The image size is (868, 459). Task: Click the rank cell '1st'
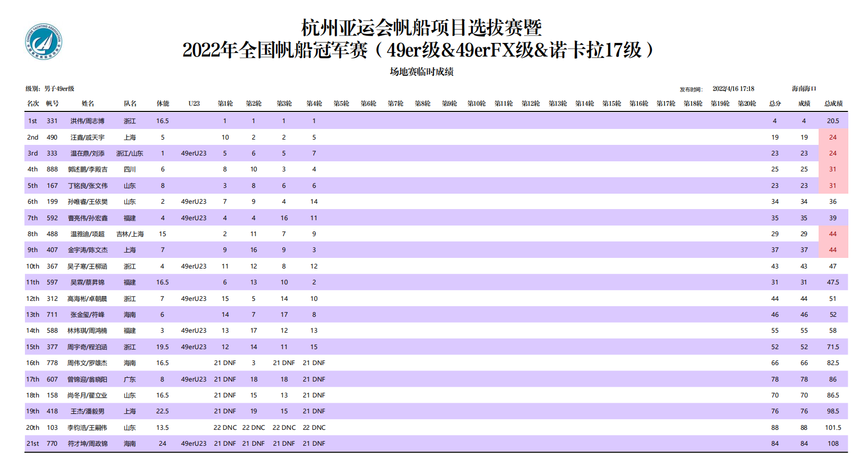click(33, 121)
